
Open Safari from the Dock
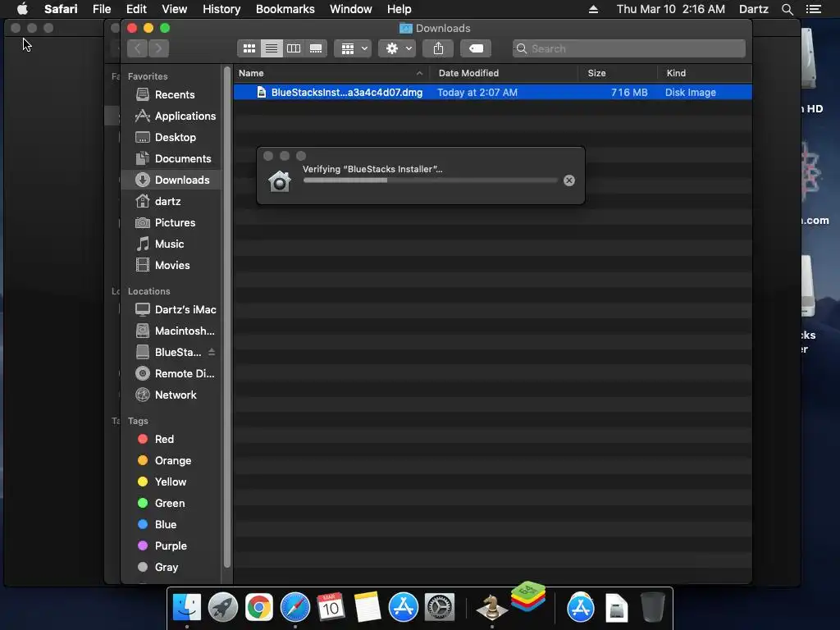click(x=295, y=607)
